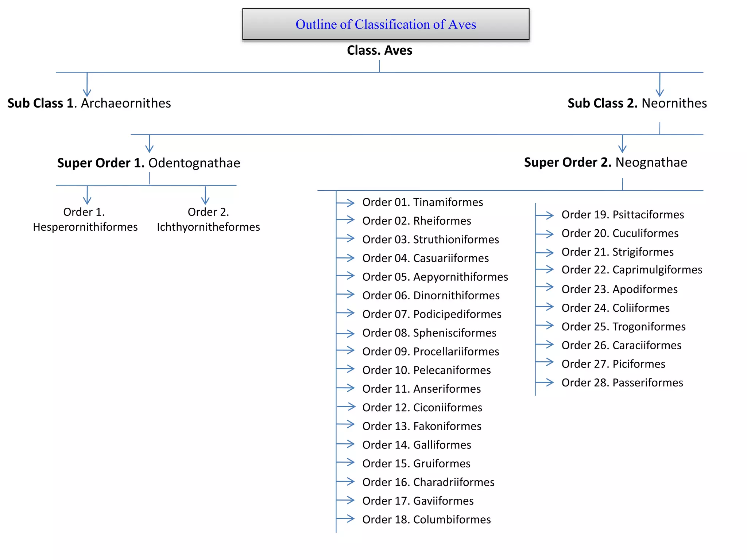747x560 pixels.
Task: Click Sub Class 2. Neornithes label
Action: pyautogui.click(x=637, y=103)
